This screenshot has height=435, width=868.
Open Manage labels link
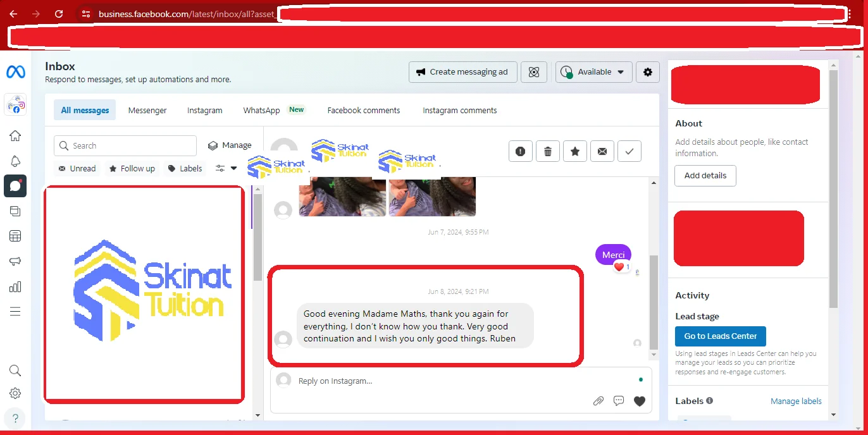796,401
